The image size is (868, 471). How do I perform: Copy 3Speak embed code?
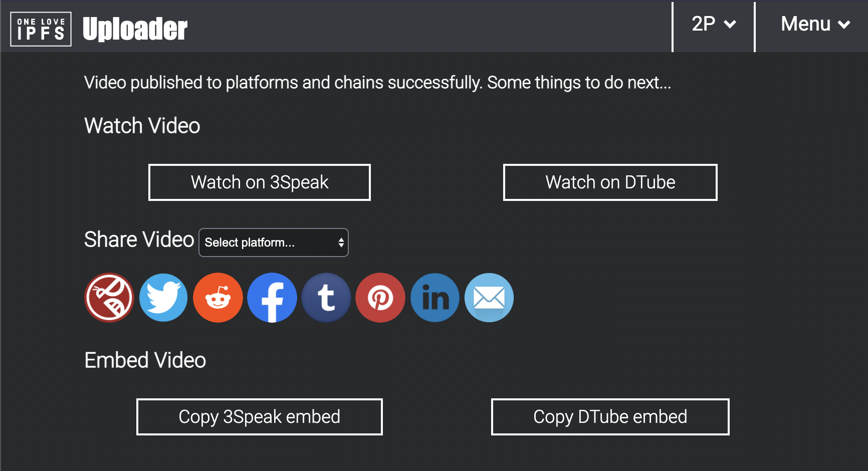(260, 417)
